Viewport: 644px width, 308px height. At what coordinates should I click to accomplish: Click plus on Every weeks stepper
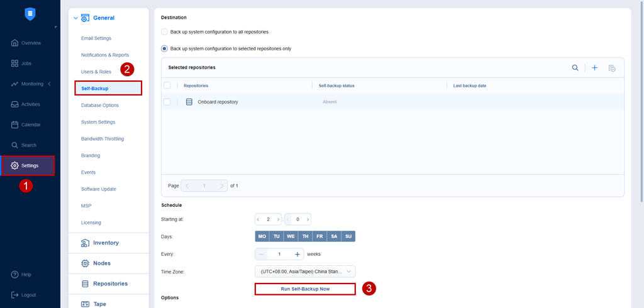coord(297,254)
